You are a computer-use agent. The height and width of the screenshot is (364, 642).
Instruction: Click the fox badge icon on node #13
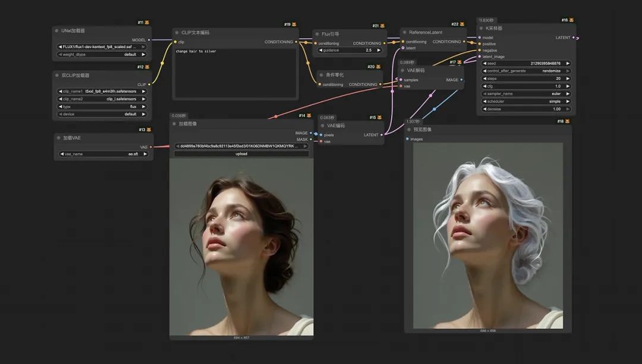(x=149, y=129)
